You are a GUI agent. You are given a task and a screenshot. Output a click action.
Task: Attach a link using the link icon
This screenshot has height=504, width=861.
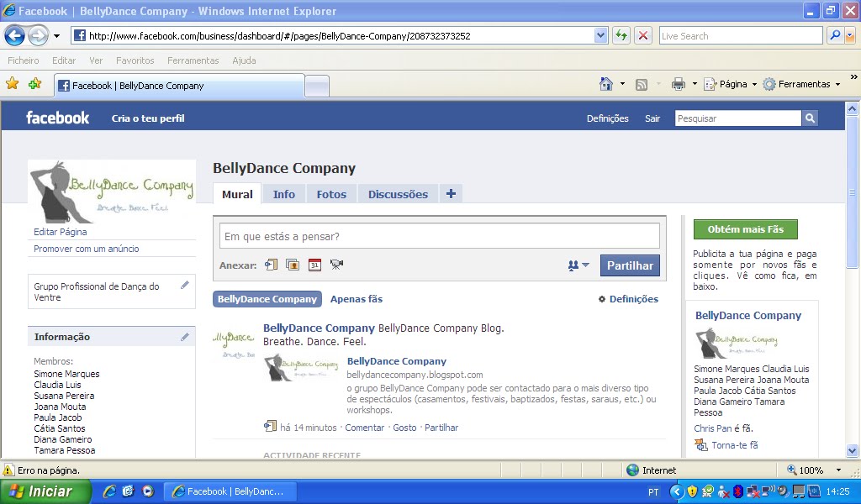[271, 265]
